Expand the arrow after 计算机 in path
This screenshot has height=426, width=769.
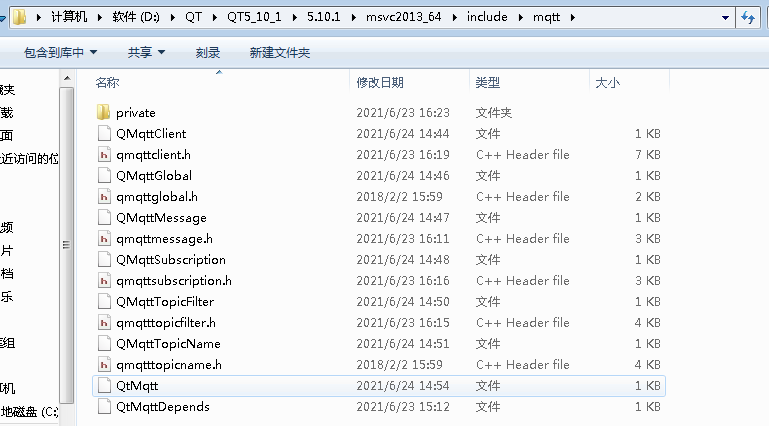pos(100,18)
